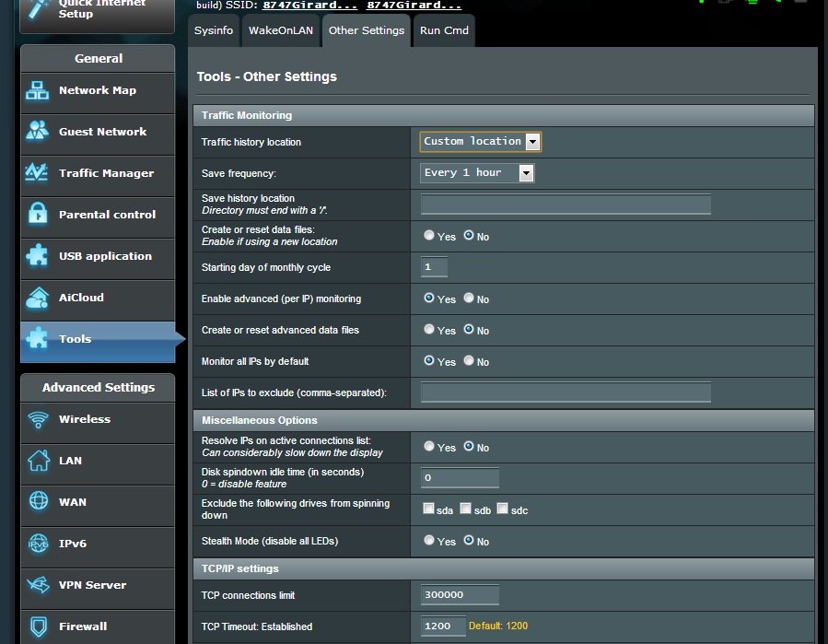Open the Traffic history location dropdown
This screenshot has width=828, height=644.
(480, 142)
